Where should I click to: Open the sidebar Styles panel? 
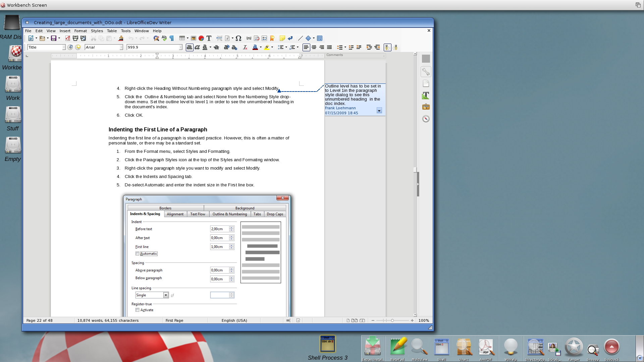426,96
